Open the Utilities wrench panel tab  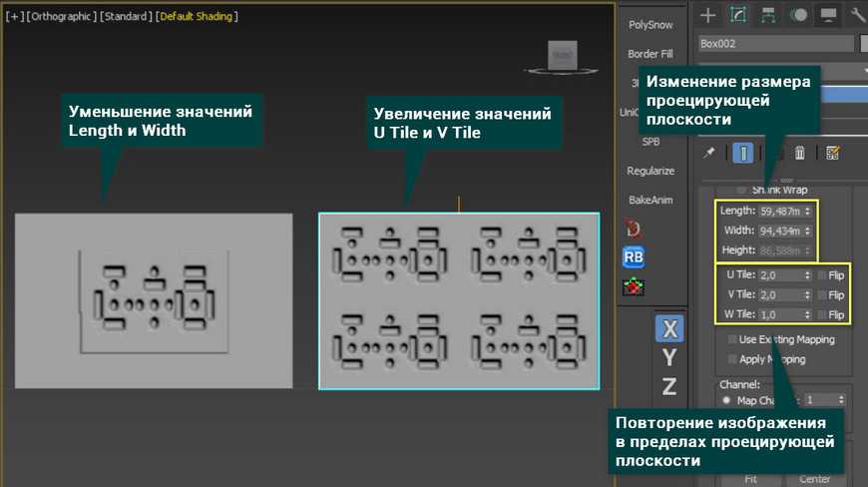coord(856,15)
